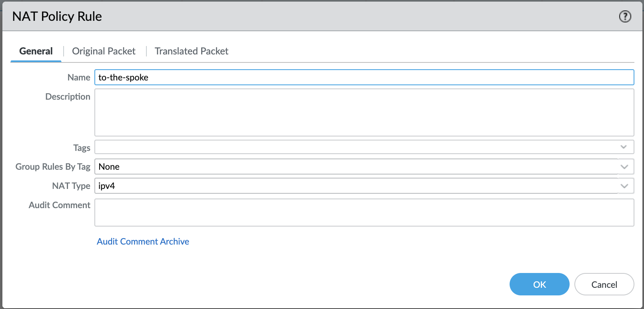644x309 pixels.
Task: Click the NAT Type field label
Action: pyautogui.click(x=71, y=186)
